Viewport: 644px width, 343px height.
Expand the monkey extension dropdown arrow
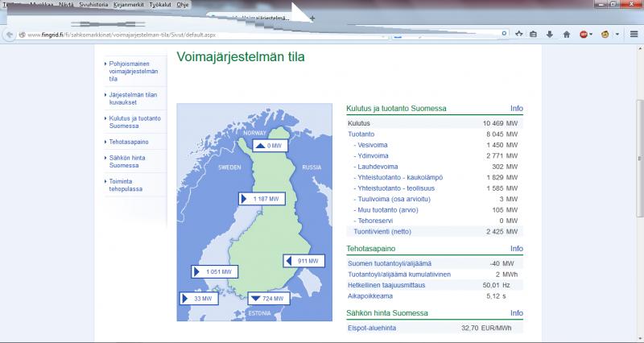tap(617, 35)
